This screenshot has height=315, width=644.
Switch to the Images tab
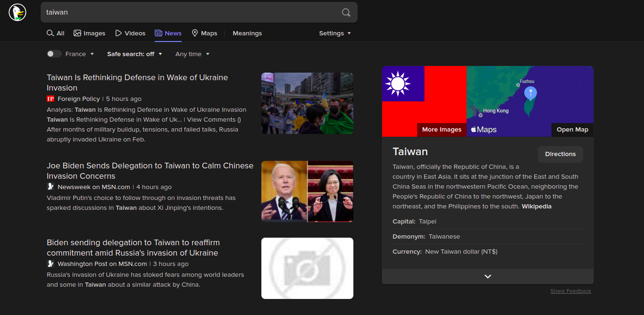90,33
